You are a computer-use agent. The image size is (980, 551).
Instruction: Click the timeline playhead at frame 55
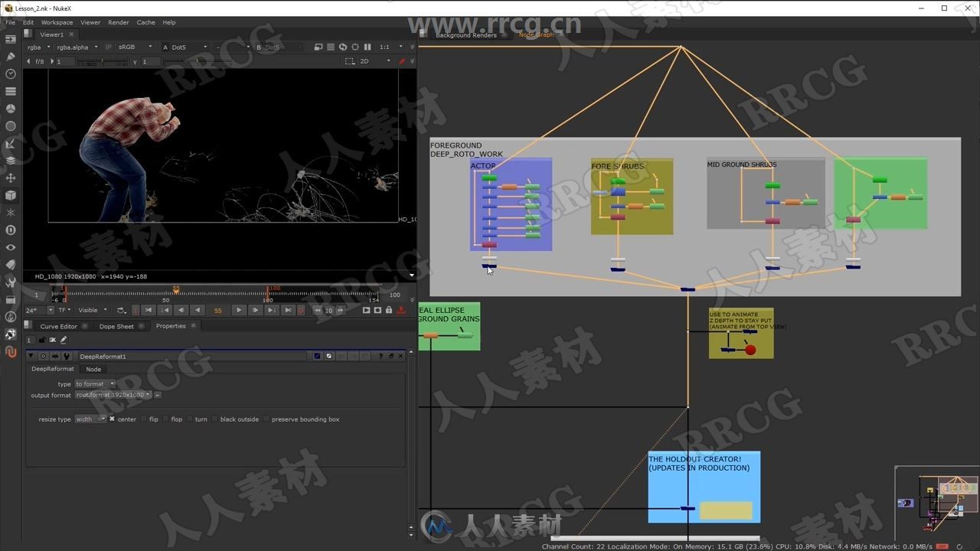(176, 290)
